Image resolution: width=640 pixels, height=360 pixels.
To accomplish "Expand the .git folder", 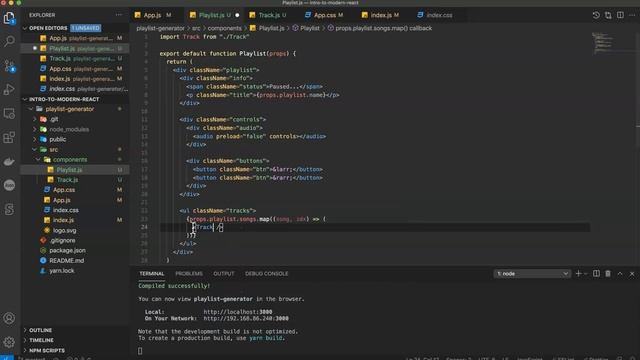I will (35, 119).
